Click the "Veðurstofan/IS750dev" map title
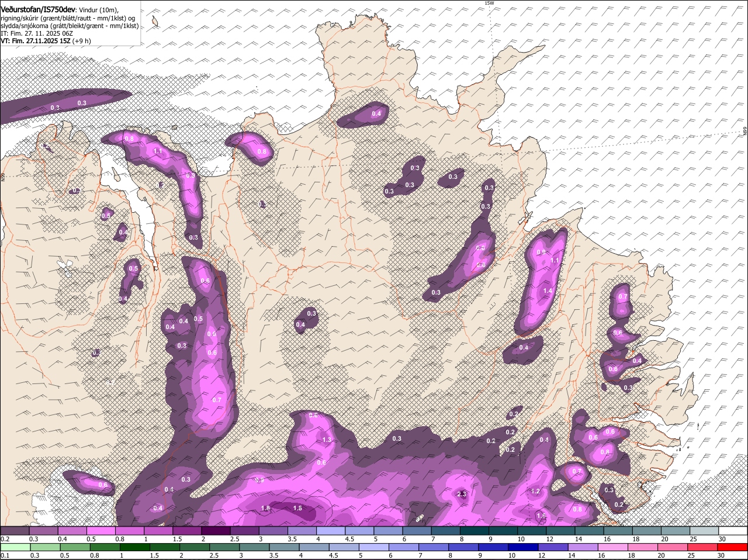This screenshot has width=748, height=560. tap(38, 9)
